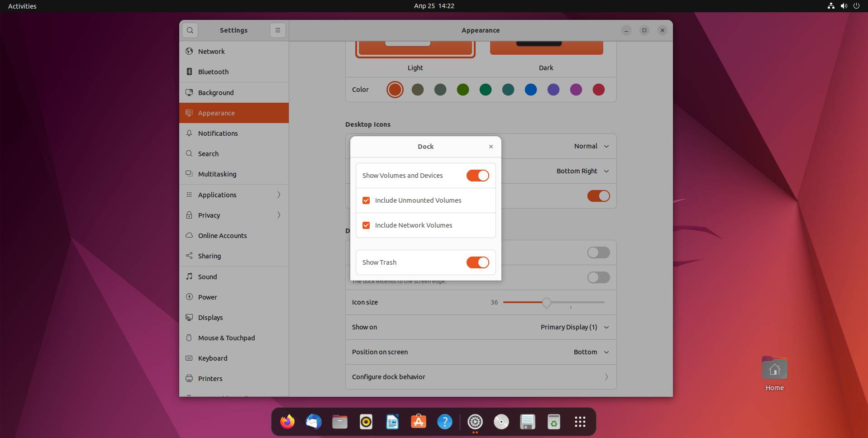Image resolution: width=868 pixels, height=438 pixels.
Task: Uncheck Include Network Volumes
Action: click(x=365, y=225)
